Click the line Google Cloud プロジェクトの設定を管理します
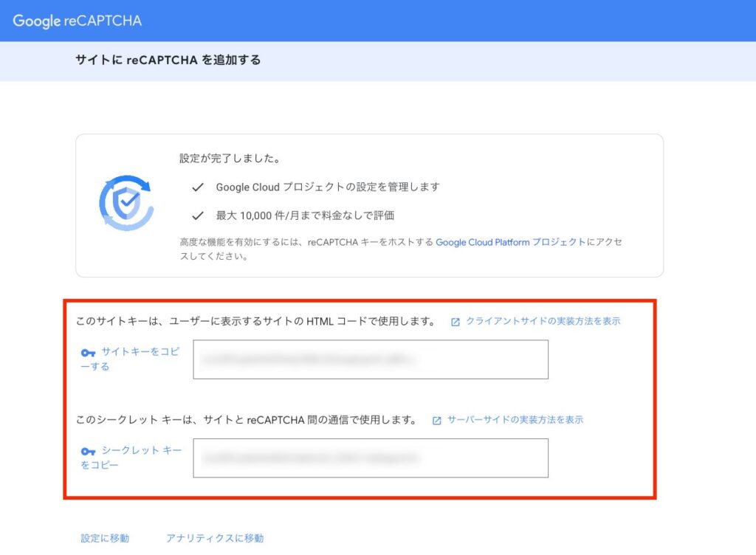Image resolution: width=756 pixels, height=555 pixels. (x=328, y=187)
